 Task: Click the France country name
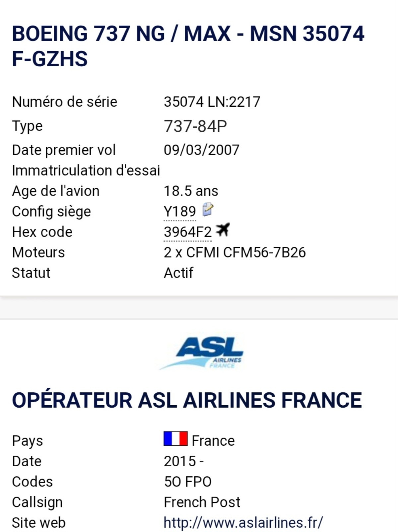[x=213, y=441]
